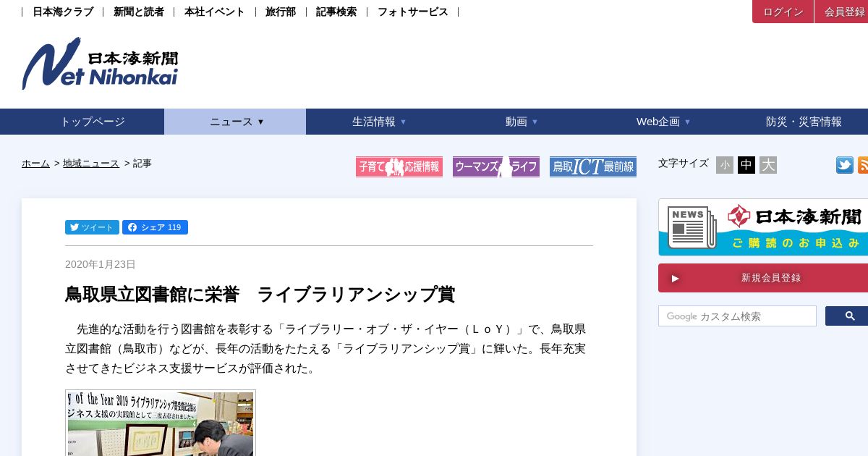Image resolution: width=868 pixels, height=456 pixels.
Task: Open the フォトサービス top link
Action: click(413, 12)
